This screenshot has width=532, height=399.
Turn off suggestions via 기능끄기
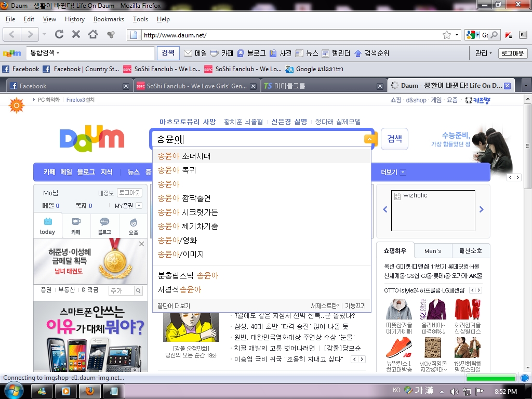[355, 305]
